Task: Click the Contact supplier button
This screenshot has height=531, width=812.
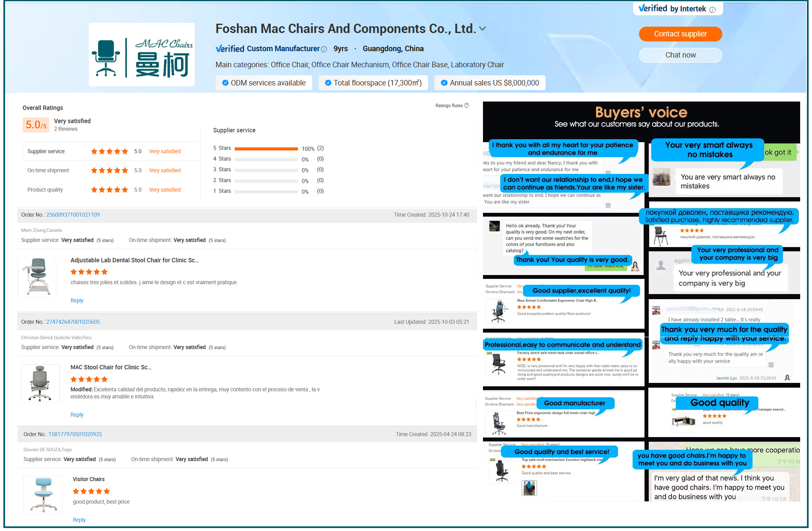Action: [x=680, y=34]
